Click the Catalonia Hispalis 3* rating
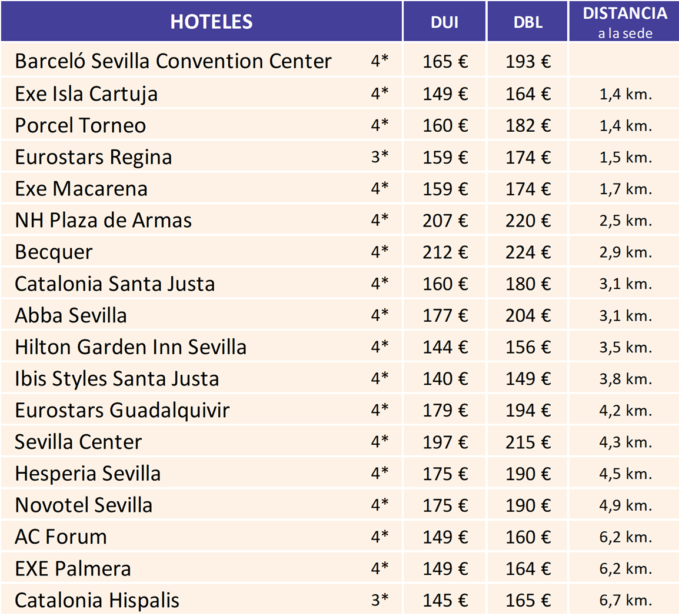The image size is (679, 616). click(380, 600)
